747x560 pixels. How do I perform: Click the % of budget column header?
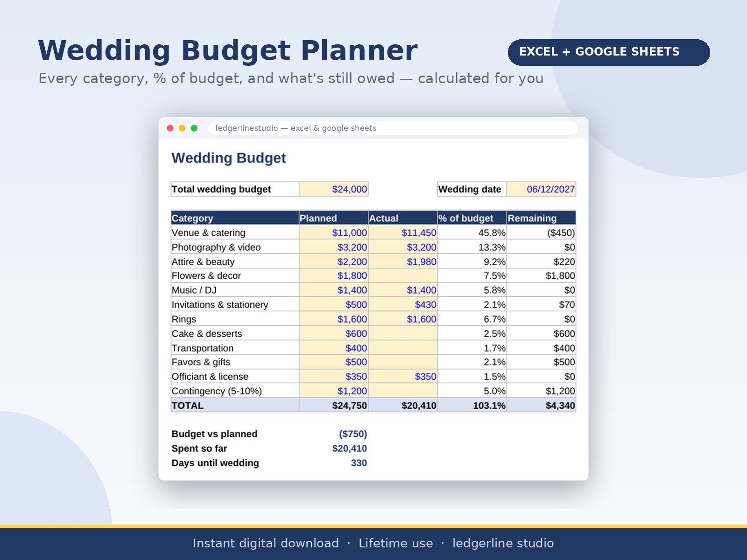(x=472, y=218)
